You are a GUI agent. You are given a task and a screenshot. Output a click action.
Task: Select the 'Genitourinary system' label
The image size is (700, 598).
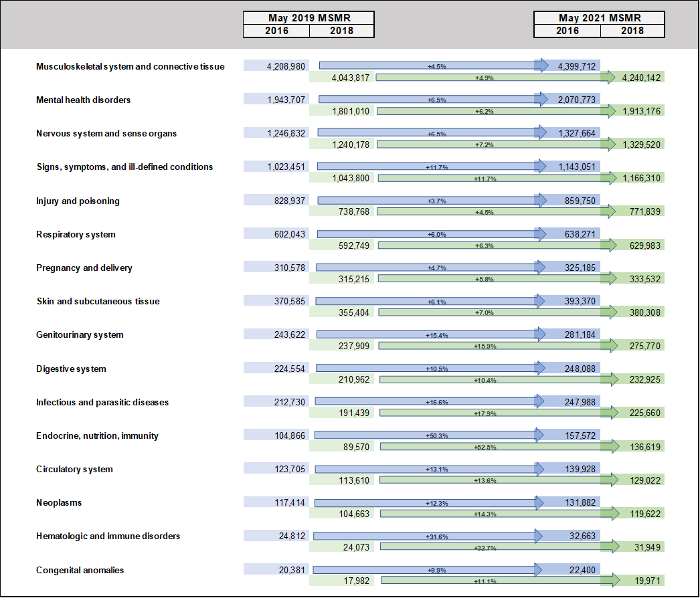pyautogui.click(x=80, y=334)
